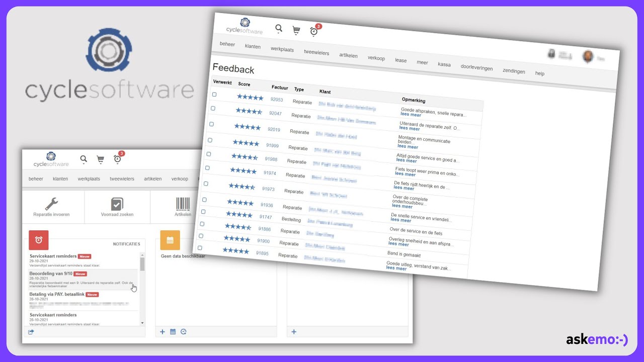
Task: Open the Voorraad zoeken tile
Action: 117,207
